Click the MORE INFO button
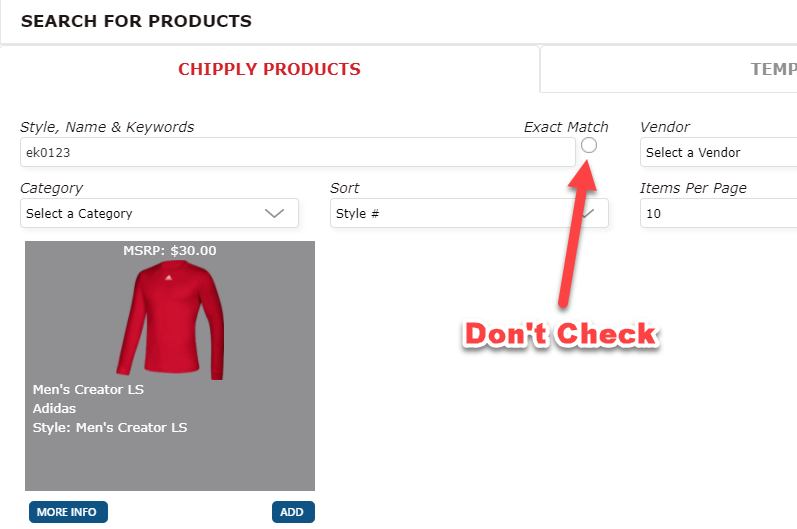 tap(68, 512)
